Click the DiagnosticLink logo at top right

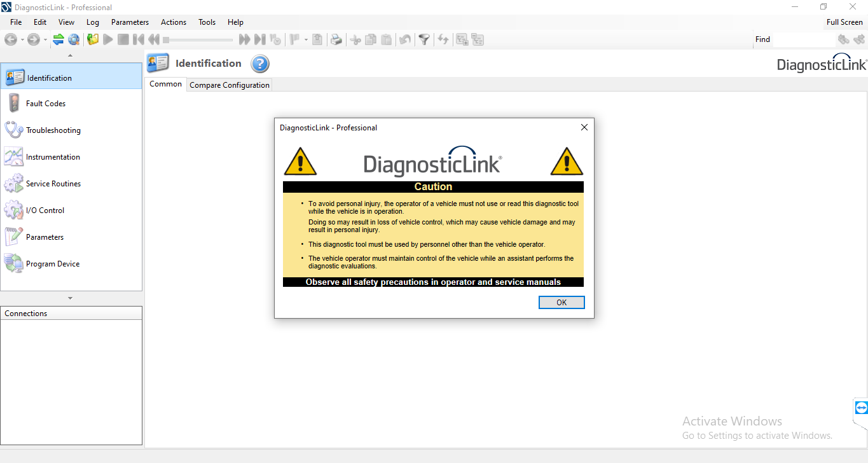[x=822, y=64]
